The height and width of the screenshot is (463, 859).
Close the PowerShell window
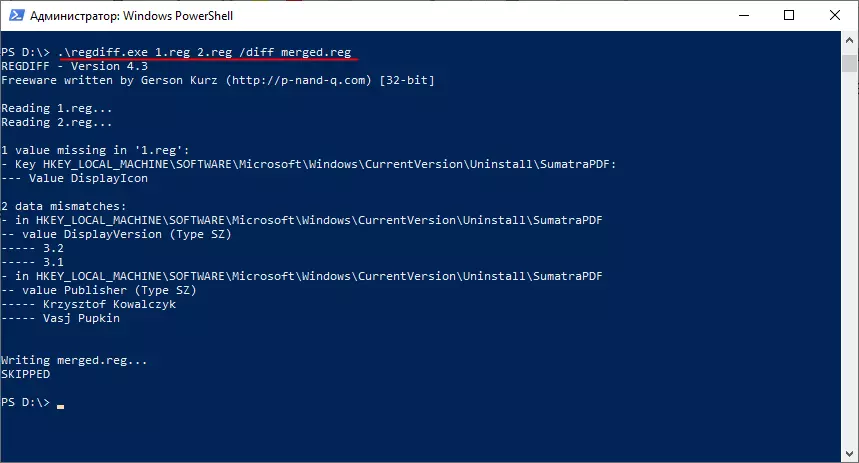pos(835,15)
